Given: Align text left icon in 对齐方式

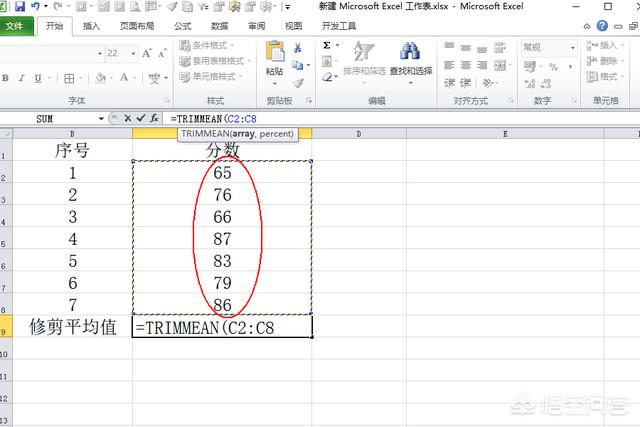Looking at the screenshot, I should [x=449, y=65].
